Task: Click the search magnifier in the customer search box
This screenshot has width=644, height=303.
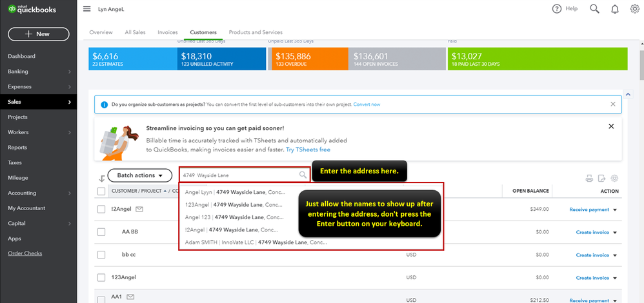Action: (x=303, y=175)
